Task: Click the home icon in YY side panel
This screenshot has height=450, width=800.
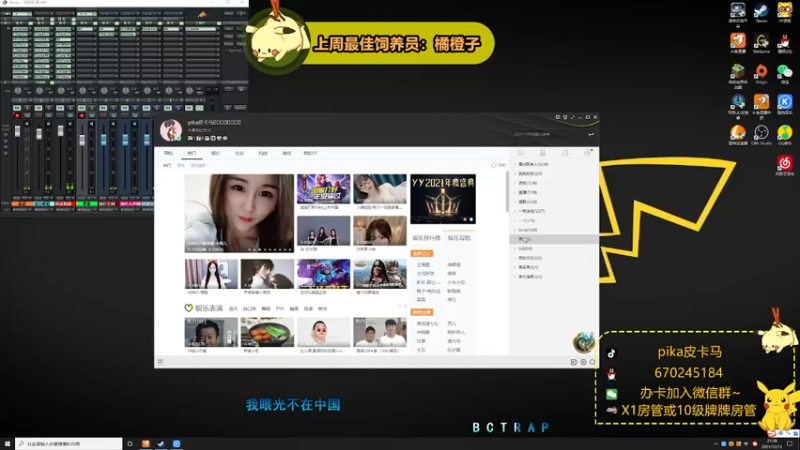Action: tap(520, 153)
